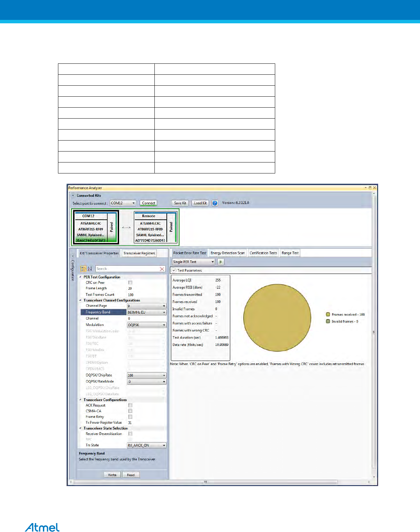
Task: Click the vertical scrollbar on the right
Action: 374,332
